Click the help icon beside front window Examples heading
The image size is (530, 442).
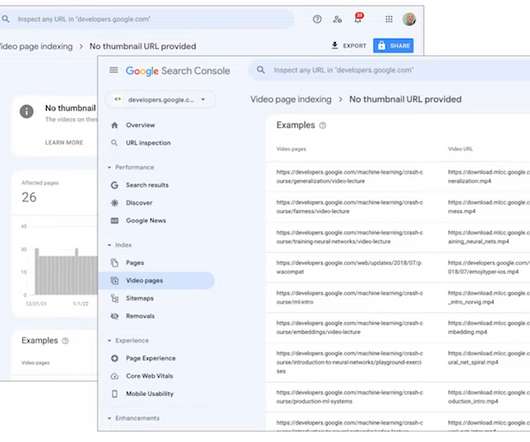pyautogui.click(x=323, y=126)
